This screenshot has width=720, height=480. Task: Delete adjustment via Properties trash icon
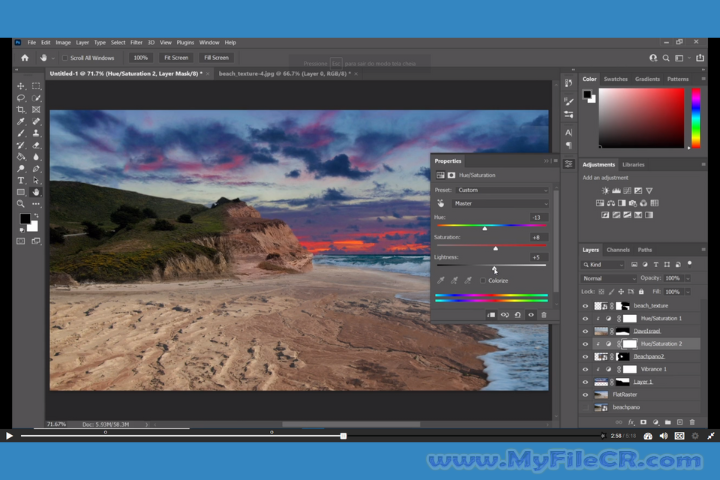click(544, 315)
